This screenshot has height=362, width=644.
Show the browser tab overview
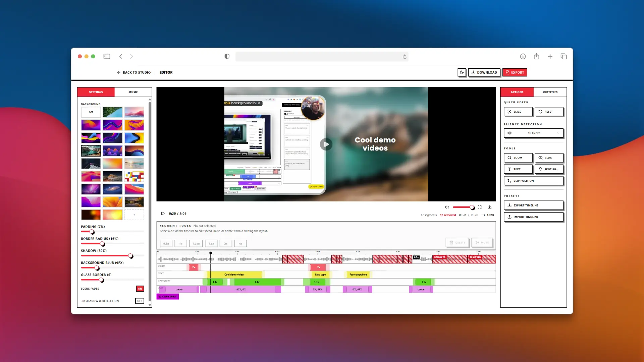tap(563, 56)
